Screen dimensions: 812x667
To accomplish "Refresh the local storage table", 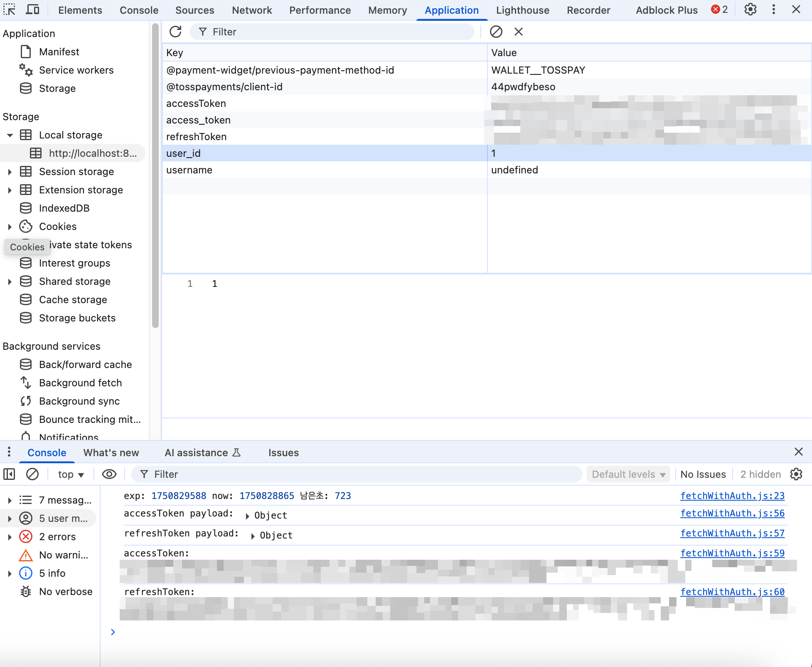I will coord(175,32).
